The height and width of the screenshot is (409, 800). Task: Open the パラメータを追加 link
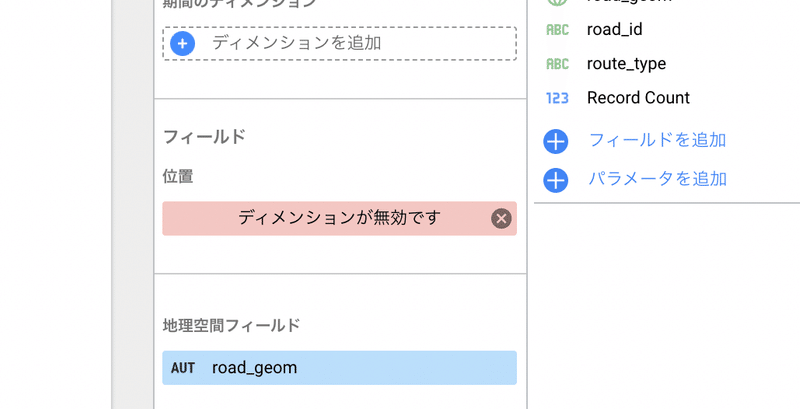(x=657, y=179)
